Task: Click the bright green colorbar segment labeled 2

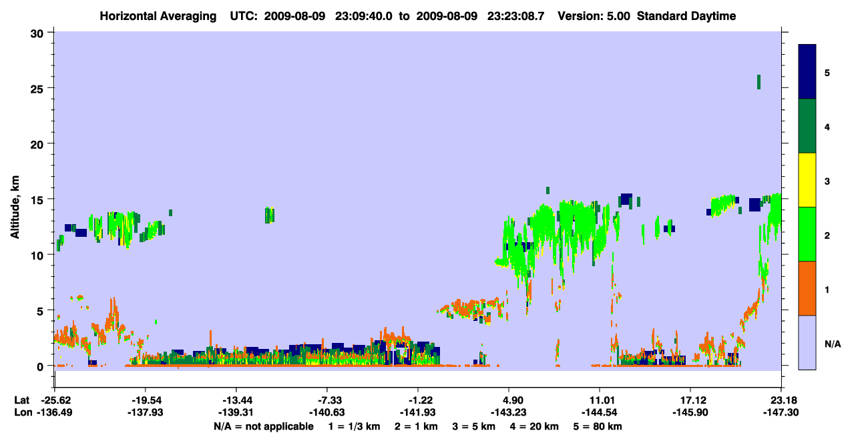Action: coord(807,234)
